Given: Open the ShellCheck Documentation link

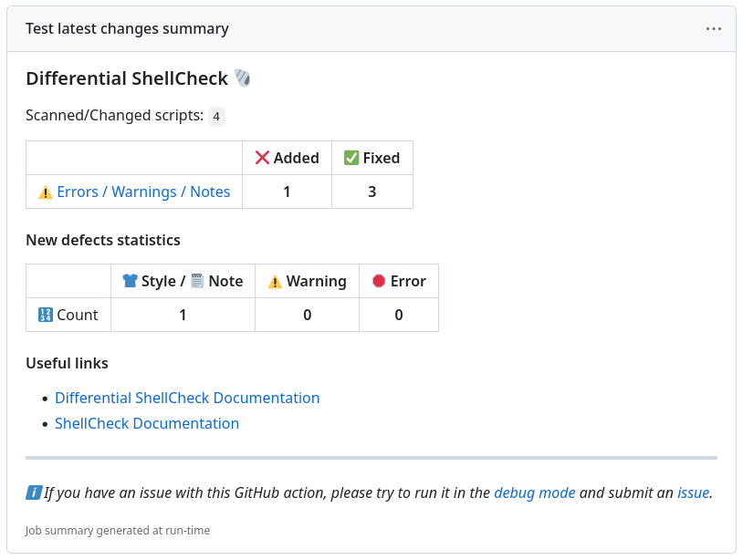Looking at the screenshot, I should tap(147, 423).
